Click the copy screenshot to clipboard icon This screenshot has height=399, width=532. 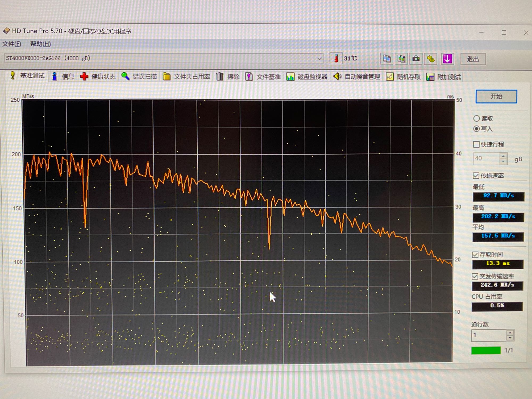(x=401, y=59)
